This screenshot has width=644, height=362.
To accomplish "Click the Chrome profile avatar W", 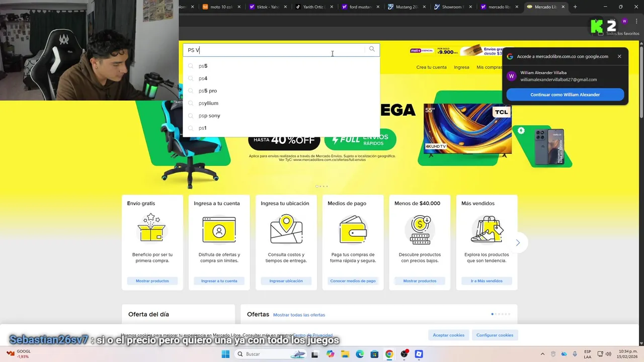I will tap(624, 21).
